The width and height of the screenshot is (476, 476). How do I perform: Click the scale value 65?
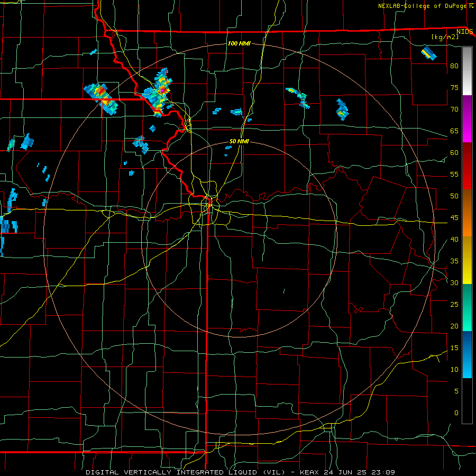[454, 131]
